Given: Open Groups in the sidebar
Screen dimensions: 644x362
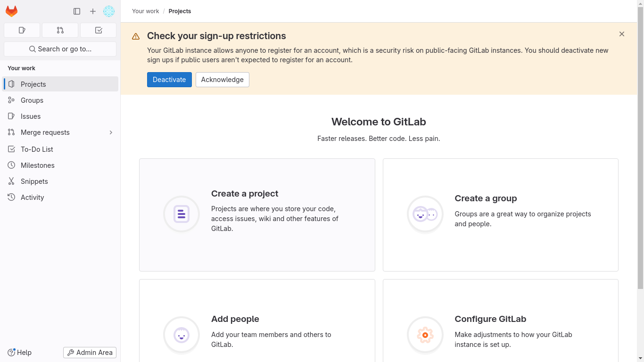Looking at the screenshot, I should pyautogui.click(x=32, y=100).
